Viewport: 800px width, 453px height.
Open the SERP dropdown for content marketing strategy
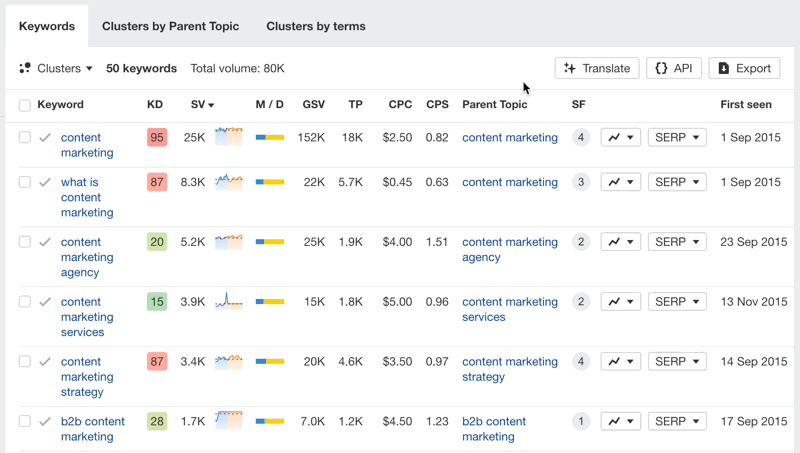(x=677, y=362)
